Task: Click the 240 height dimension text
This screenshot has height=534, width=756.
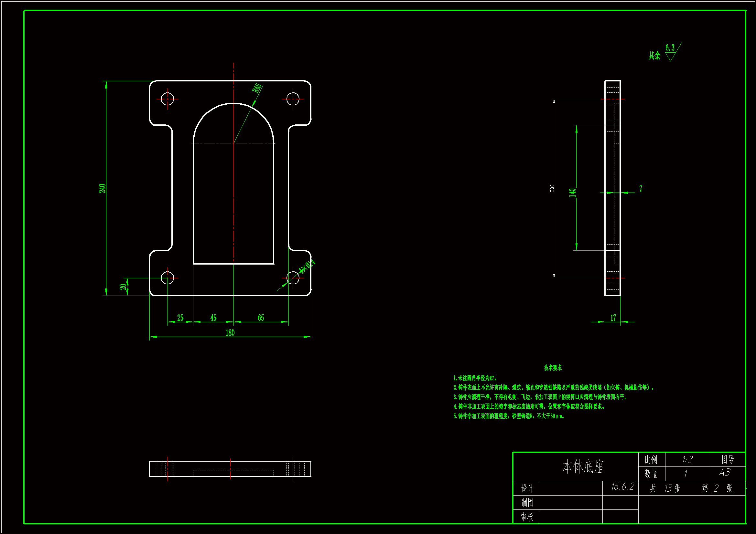Action: (x=103, y=189)
